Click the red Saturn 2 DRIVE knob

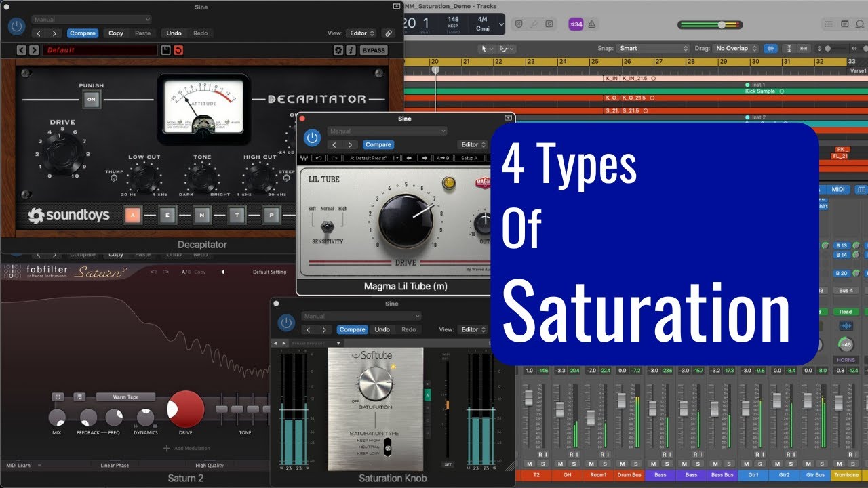tap(186, 409)
